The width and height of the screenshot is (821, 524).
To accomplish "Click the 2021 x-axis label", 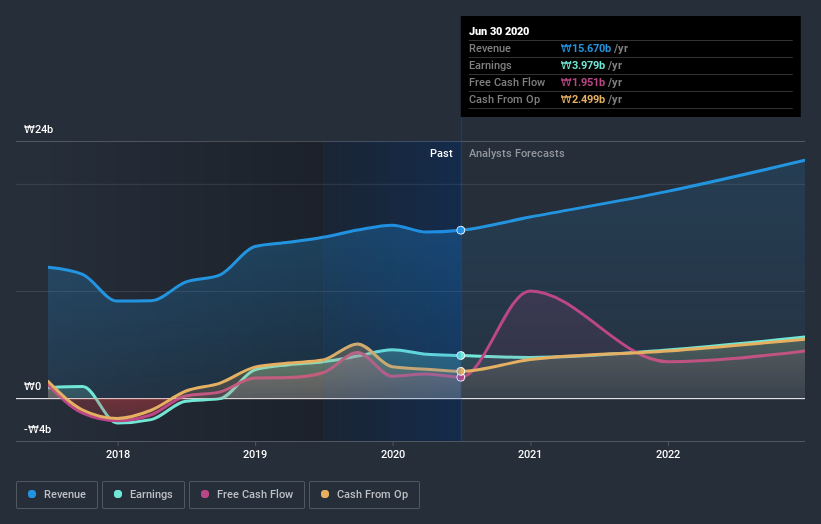I will (x=530, y=454).
